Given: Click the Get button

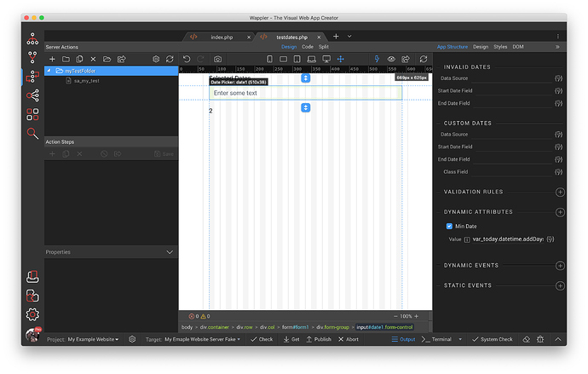Looking at the screenshot, I should tap(291, 339).
